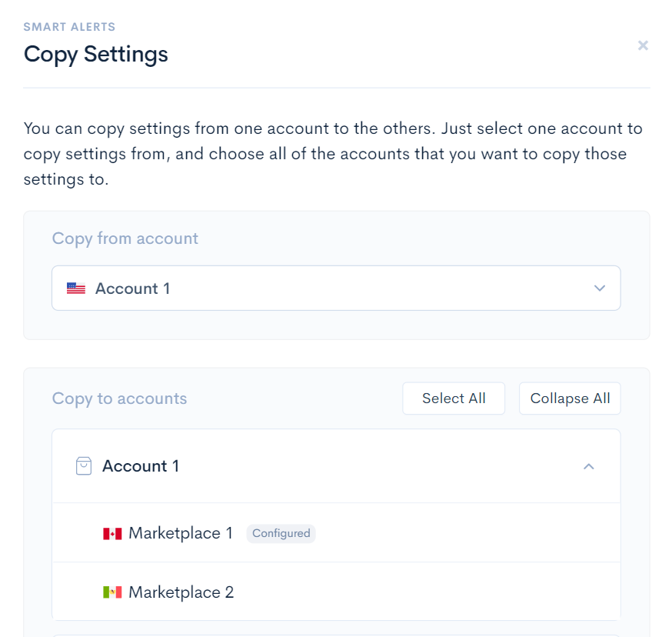Viewport: 672px width, 637px height.
Task: Click the Configured badge on Marketplace 1
Action: (281, 533)
